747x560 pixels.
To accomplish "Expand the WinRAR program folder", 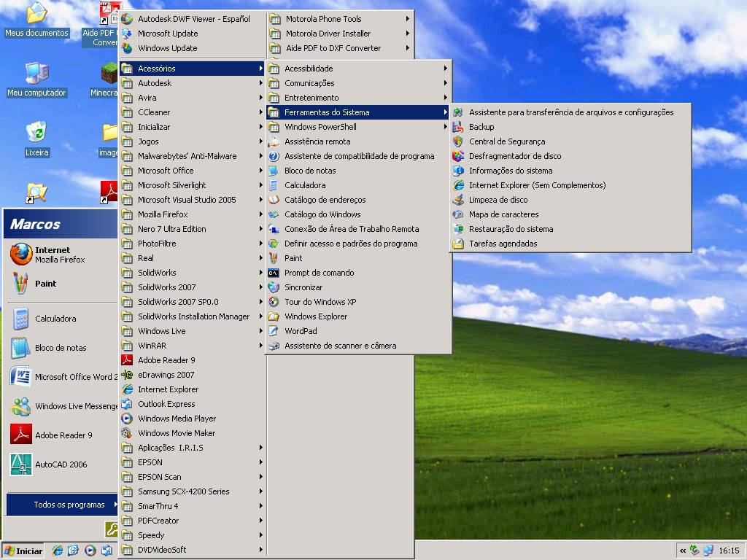I will pos(193,346).
